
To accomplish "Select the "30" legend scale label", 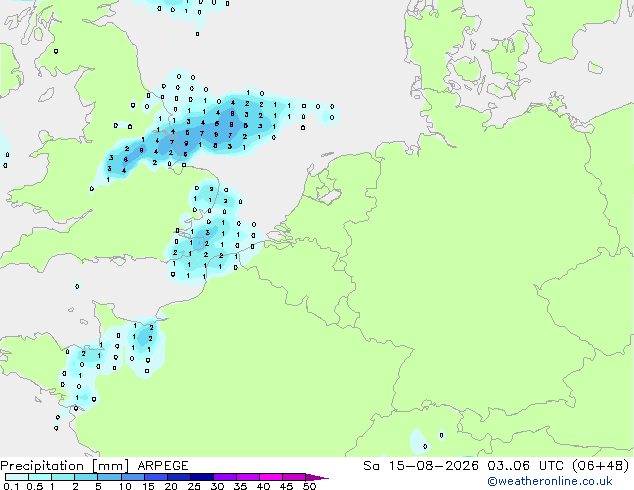I will click(x=217, y=486).
